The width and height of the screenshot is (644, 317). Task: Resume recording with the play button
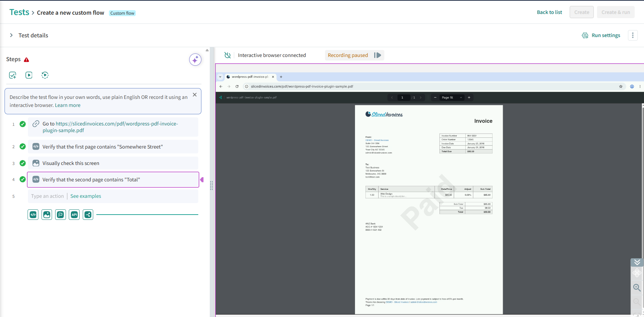(x=378, y=55)
